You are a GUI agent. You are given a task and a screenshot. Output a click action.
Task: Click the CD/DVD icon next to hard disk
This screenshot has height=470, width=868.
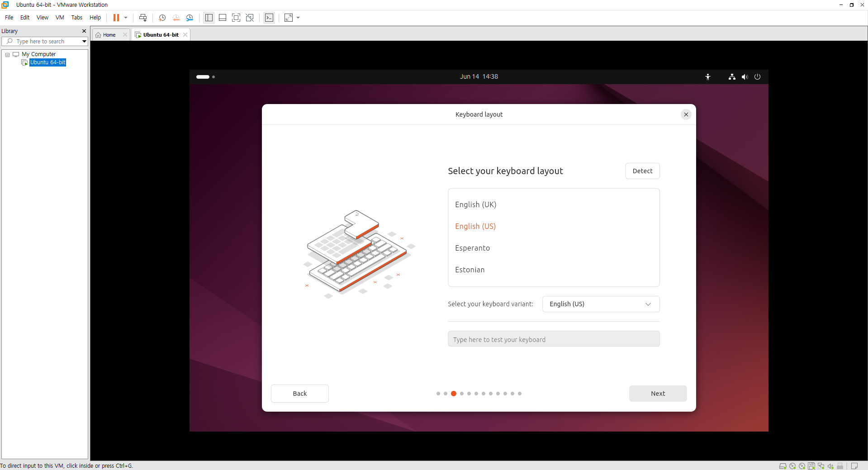coord(792,466)
